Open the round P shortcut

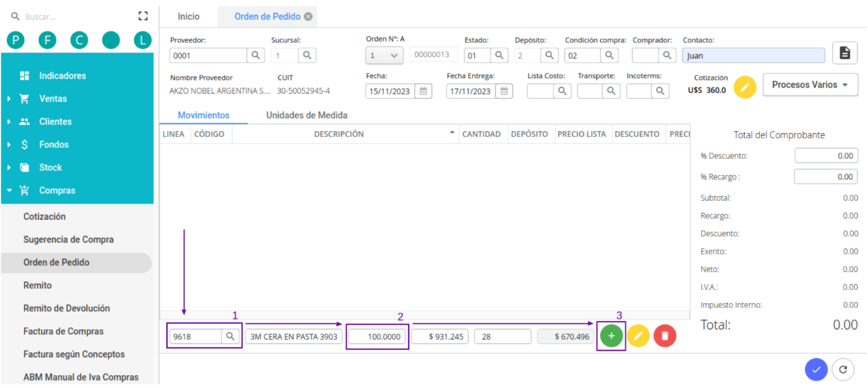[15, 40]
